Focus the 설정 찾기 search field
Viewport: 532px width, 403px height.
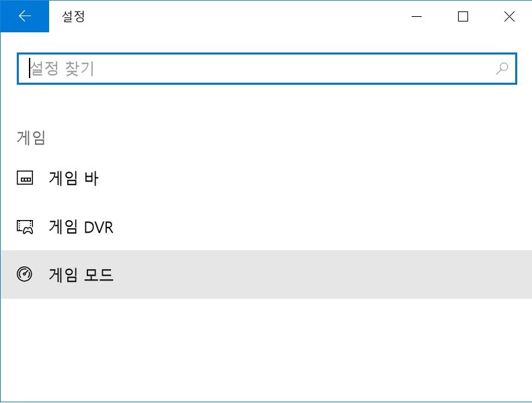click(x=256, y=68)
